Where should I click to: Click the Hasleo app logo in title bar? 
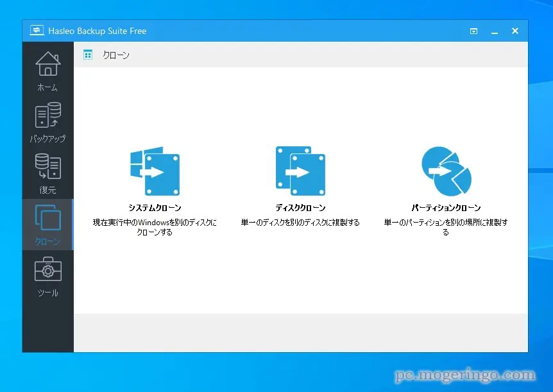coord(37,30)
